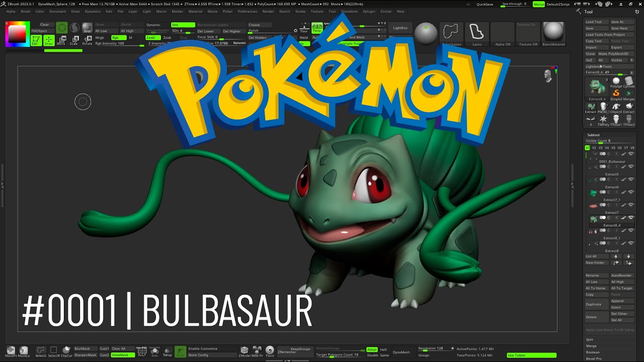Select the MaskPen brush icon
Viewport: 644px width, 362px height.
coord(11,350)
